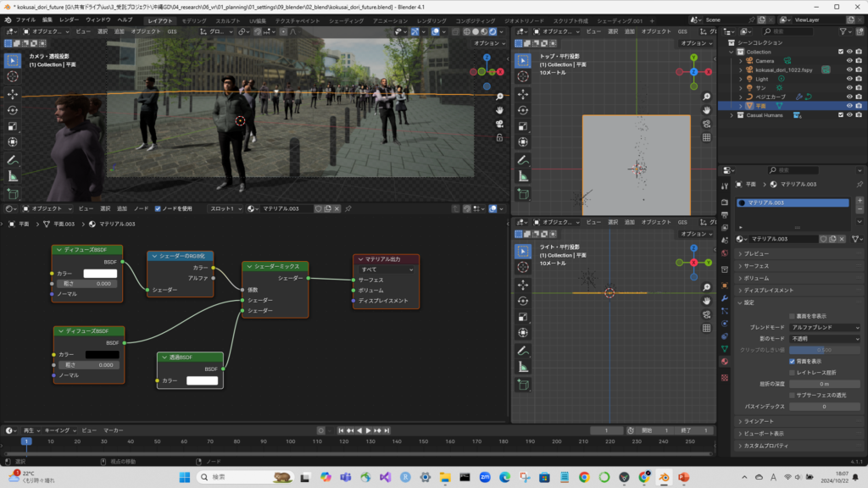The height and width of the screenshot is (488, 868).
Task: Select the Rotate tool in camera viewport
Action: 13,110
